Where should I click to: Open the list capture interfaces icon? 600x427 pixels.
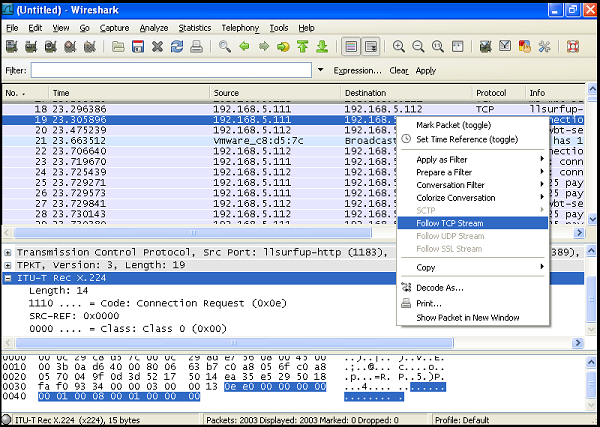click(x=12, y=47)
